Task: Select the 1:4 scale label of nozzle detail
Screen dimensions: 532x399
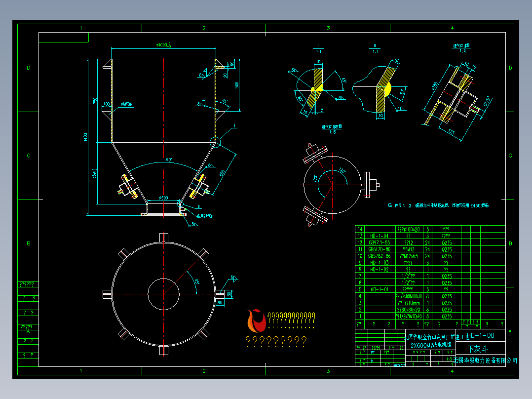Action: [463, 51]
